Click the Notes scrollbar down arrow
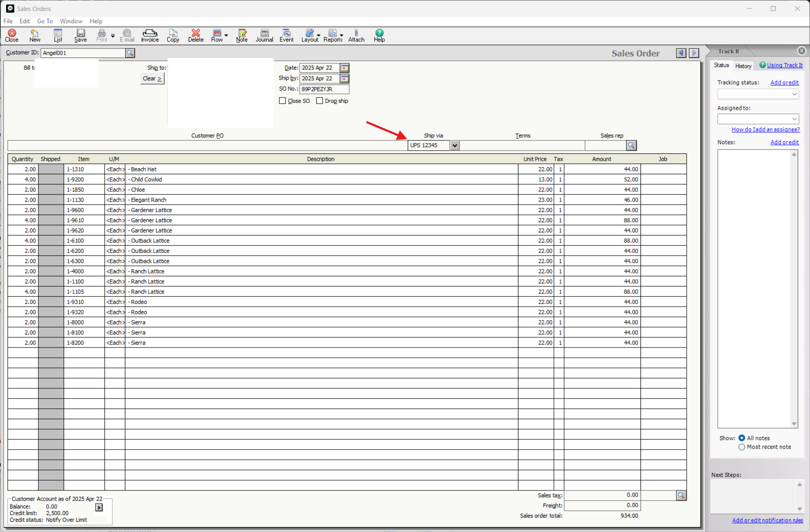Viewport: 810px width, 532px height. [x=794, y=424]
